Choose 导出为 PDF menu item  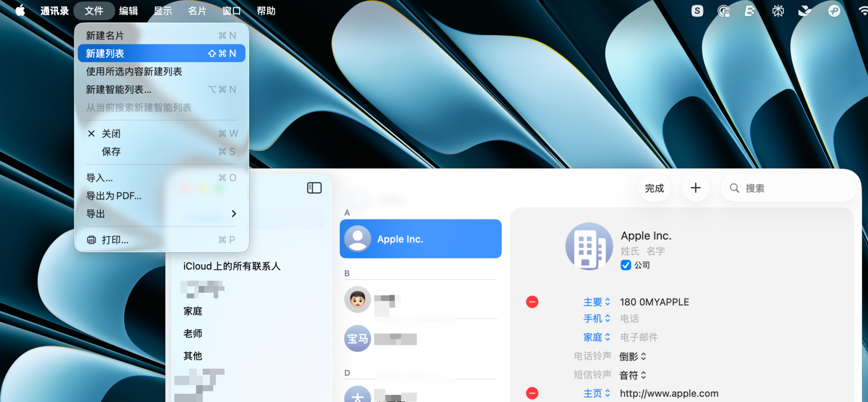(x=114, y=196)
